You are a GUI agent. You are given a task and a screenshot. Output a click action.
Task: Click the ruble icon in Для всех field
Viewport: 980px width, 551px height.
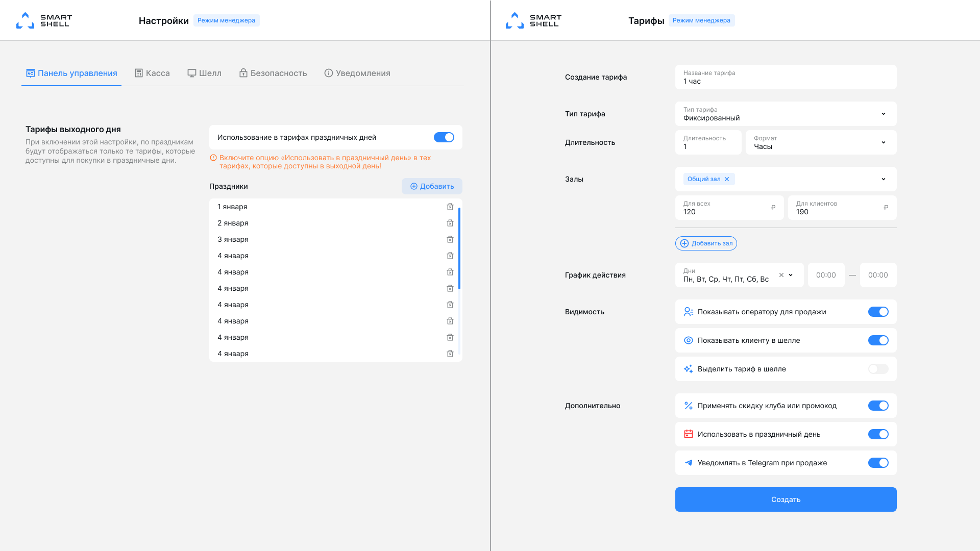[773, 208]
